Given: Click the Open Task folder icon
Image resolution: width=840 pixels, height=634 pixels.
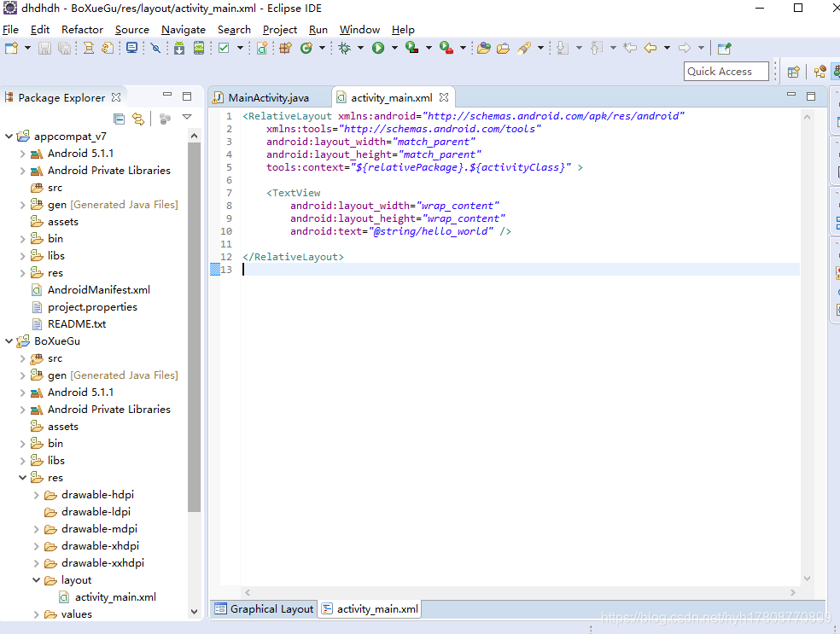Looking at the screenshot, I should [x=503, y=48].
